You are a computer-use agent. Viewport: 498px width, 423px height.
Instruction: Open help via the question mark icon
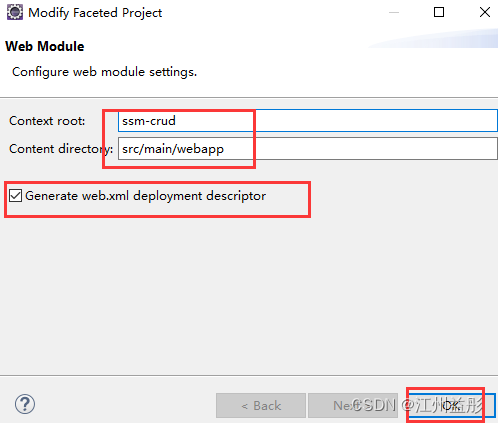coord(25,404)
